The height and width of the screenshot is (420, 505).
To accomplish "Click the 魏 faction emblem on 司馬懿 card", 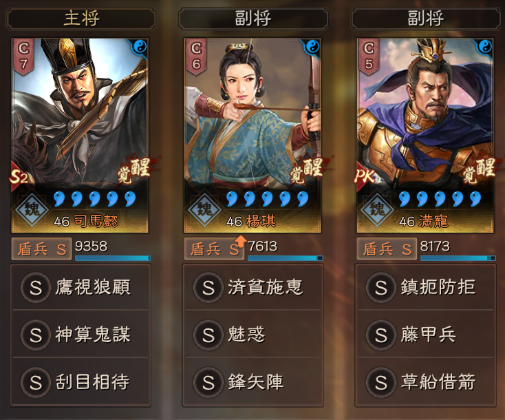I will pyautogui.click(x=32, y=210).
